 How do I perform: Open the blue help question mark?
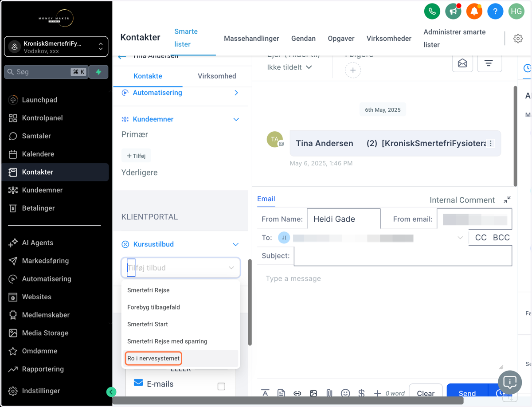[495, 12]
